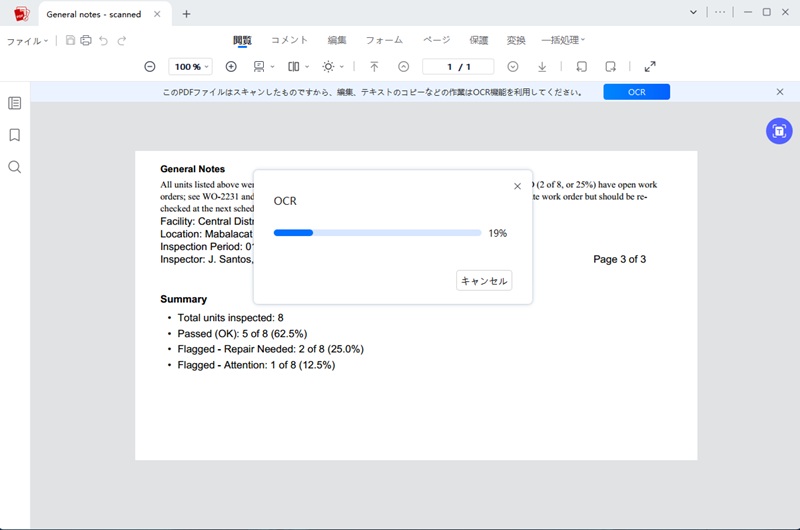Open the ファイル menu dropdown
800x530 pixels.
coord(27,41)
